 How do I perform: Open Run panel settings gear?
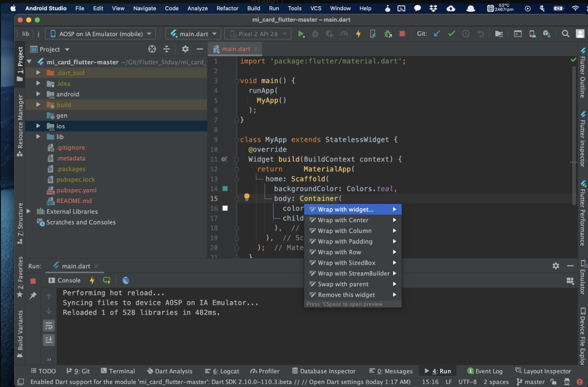(556, 266)
